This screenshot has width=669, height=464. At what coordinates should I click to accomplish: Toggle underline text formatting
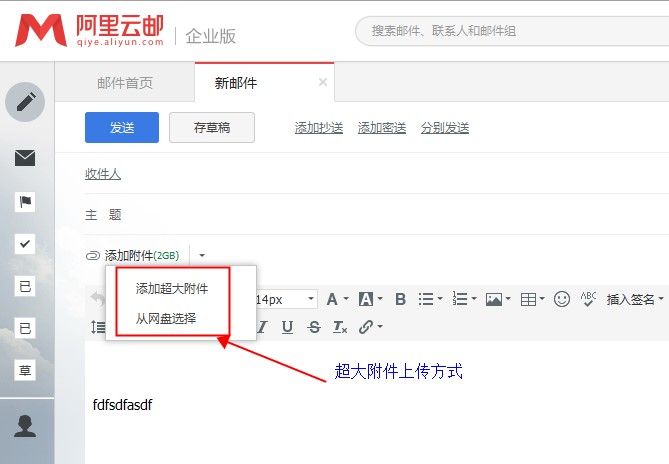(287, 327)
